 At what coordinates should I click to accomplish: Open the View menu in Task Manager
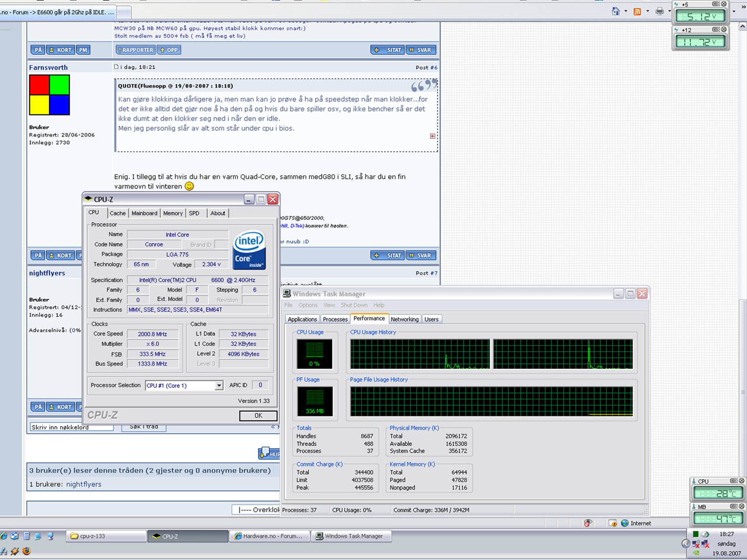(329, 305)
